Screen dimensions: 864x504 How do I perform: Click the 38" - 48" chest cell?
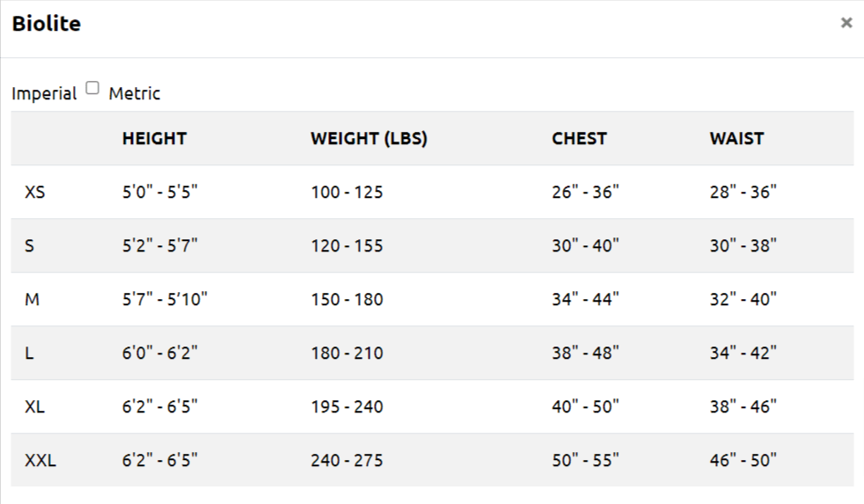[x=585, y=353]
